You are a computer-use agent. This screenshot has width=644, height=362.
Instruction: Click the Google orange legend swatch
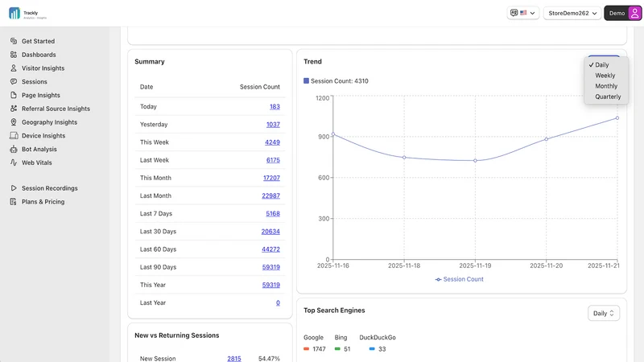pyautogui.click(x=307, y=349)
